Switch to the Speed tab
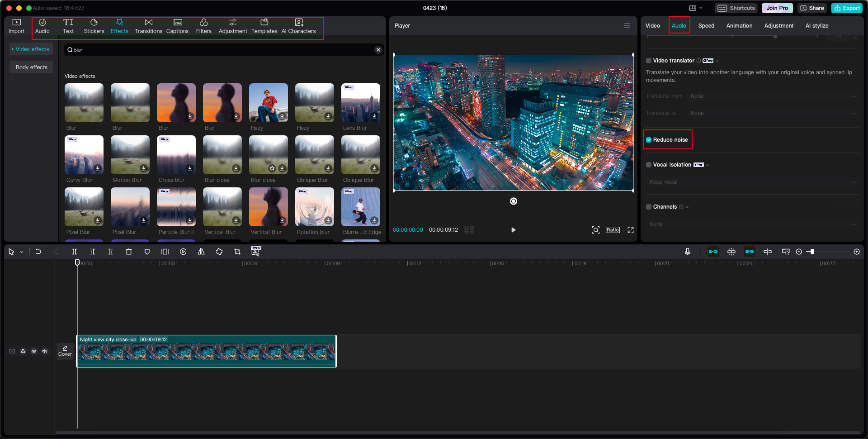 pyautogui.click(x=706, y=26)
